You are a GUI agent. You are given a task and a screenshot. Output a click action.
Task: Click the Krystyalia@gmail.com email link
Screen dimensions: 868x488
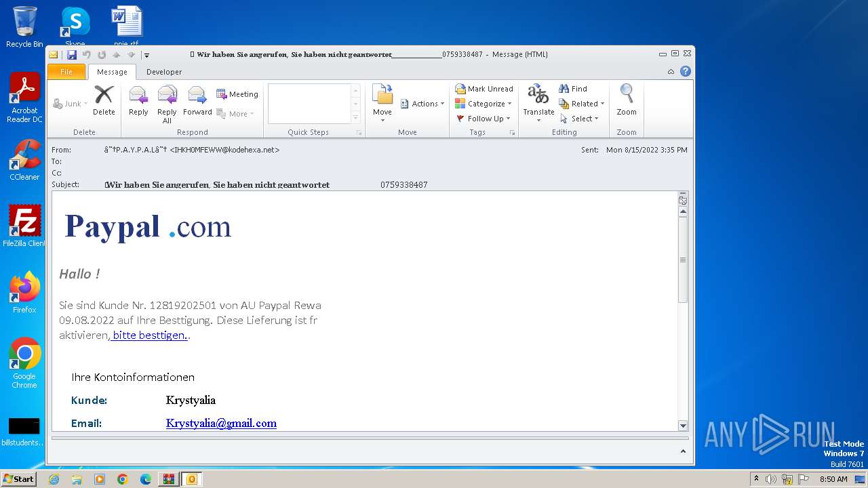coord(221,423)
